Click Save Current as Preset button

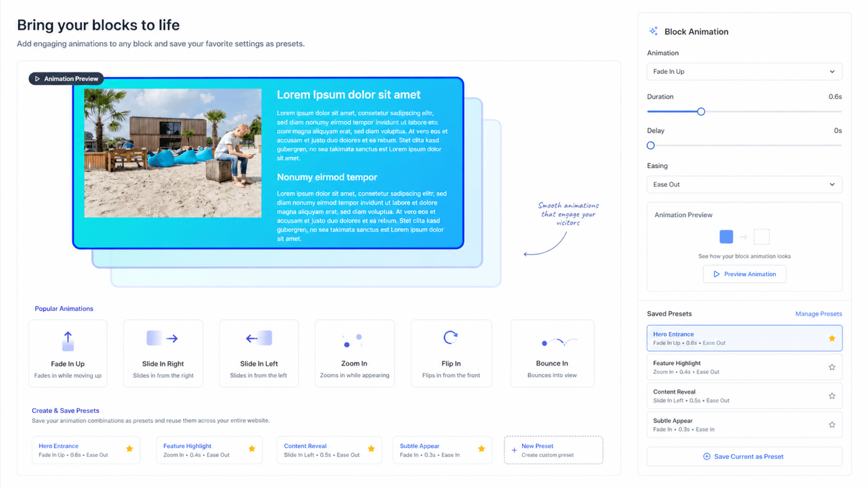point(744,456)
